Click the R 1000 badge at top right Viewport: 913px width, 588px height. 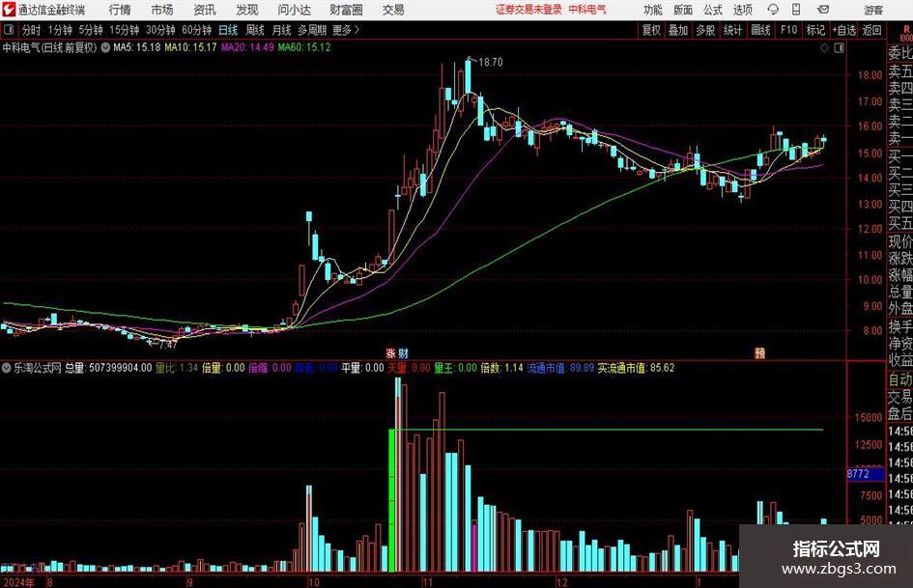[906, 33]
